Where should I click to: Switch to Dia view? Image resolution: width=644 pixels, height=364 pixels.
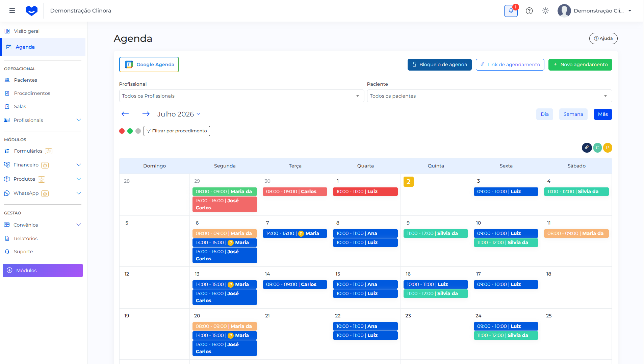(x=544, y=114)
